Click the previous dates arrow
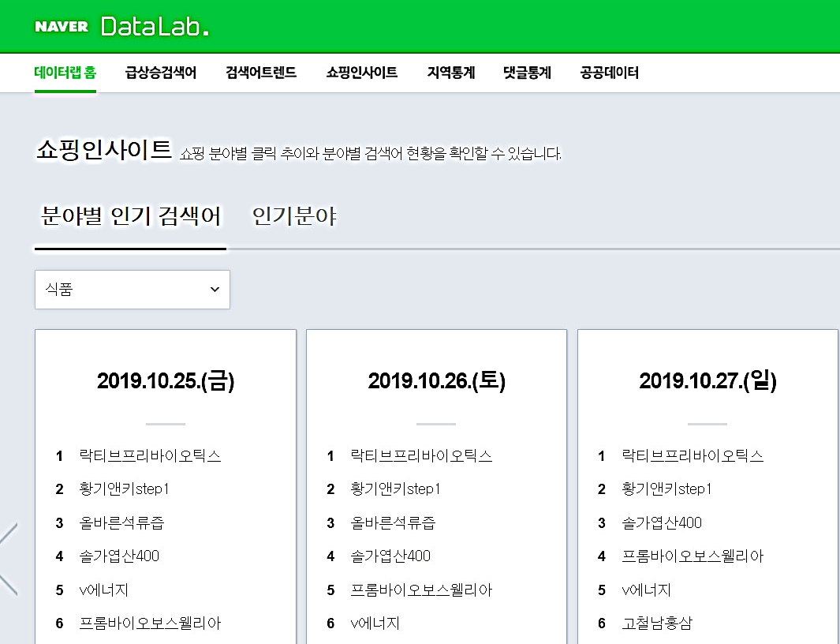Screen dimensions: 840x644 (x=9, y=559)
